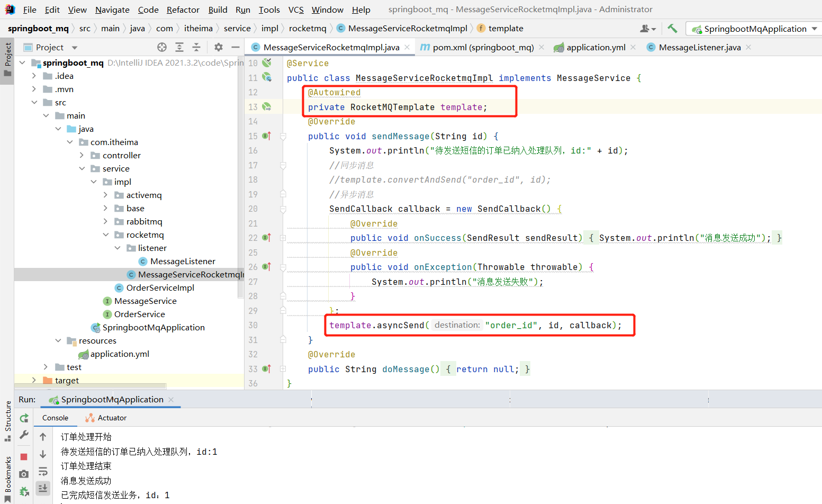Viewport: 822px width, 504px height.
Task: Click 'rocketmq' in the breadcrumb bar
Action: 308,28
